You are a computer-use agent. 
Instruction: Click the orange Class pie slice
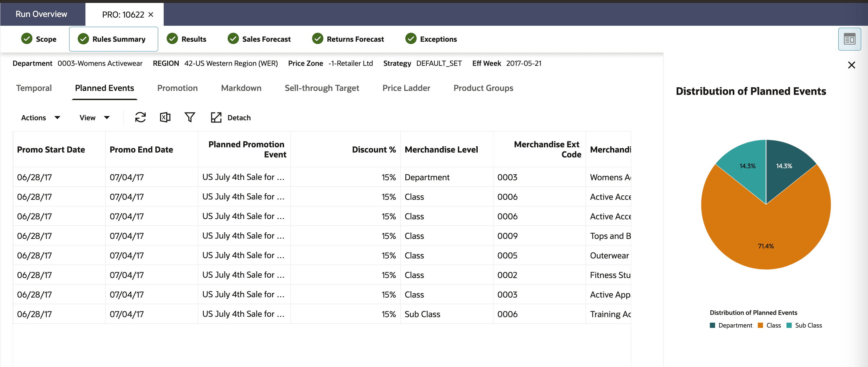(x=766, y=236)
